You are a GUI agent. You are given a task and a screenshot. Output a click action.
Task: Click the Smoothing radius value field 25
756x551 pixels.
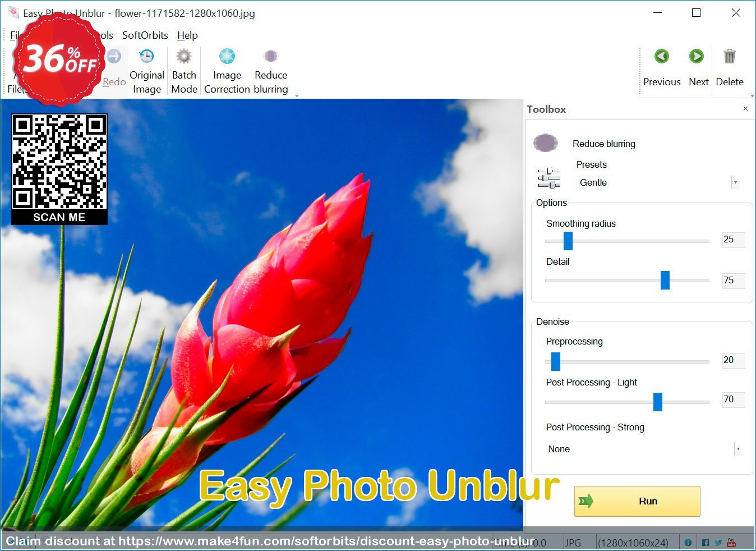tap(734, 240)
